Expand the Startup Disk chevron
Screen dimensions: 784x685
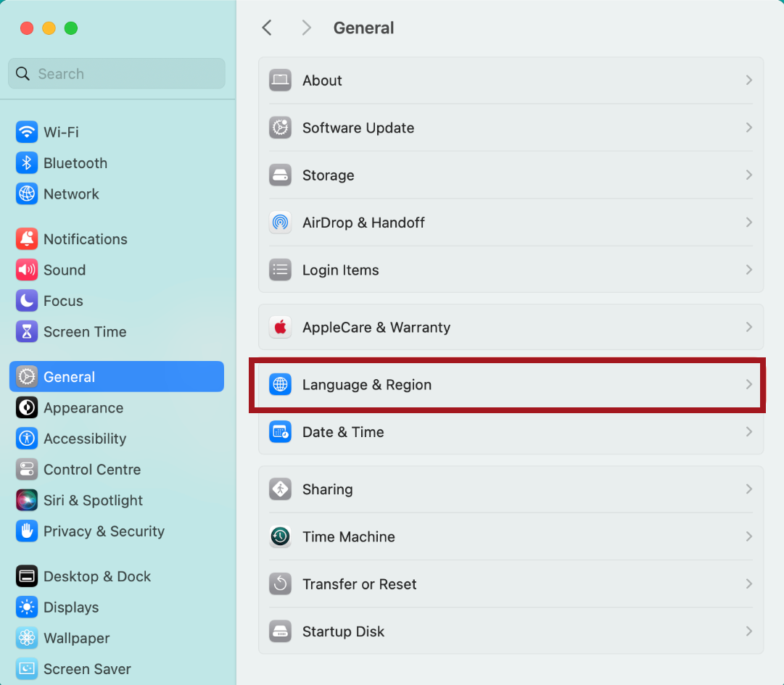[748, 631]
